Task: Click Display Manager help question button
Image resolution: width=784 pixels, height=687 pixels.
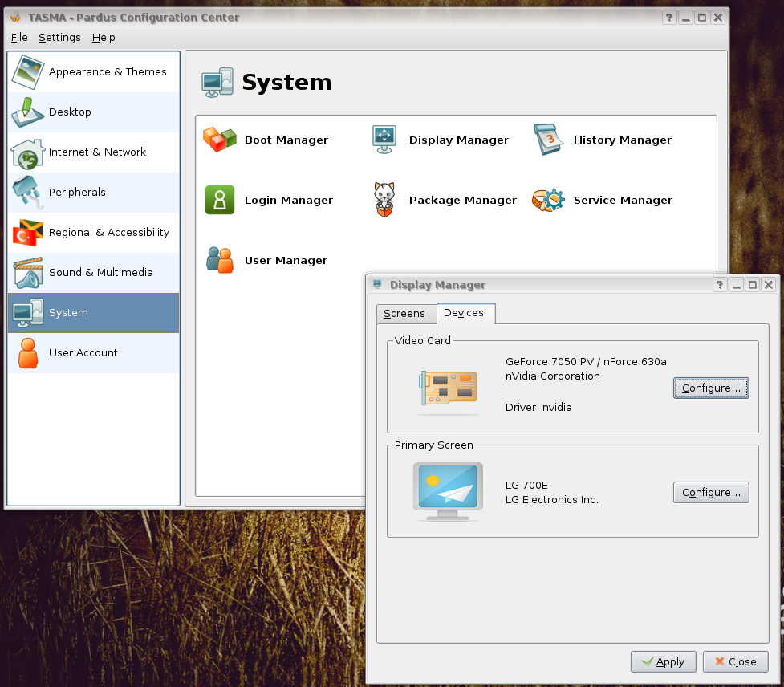Action: (720, 285)
